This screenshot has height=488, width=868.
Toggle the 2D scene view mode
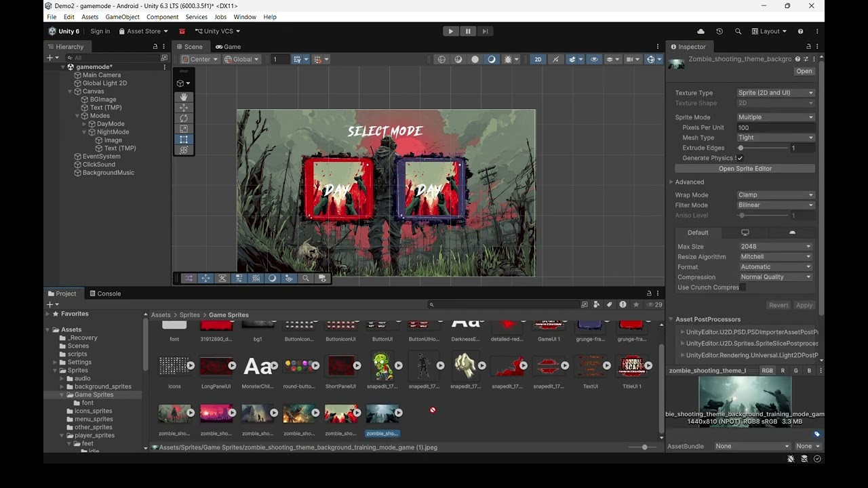pos(538,59)
